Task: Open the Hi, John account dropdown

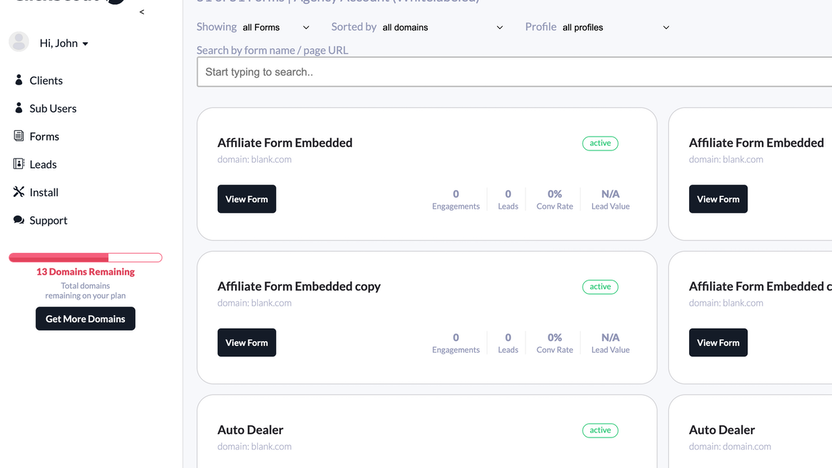Action: point(64,44)
